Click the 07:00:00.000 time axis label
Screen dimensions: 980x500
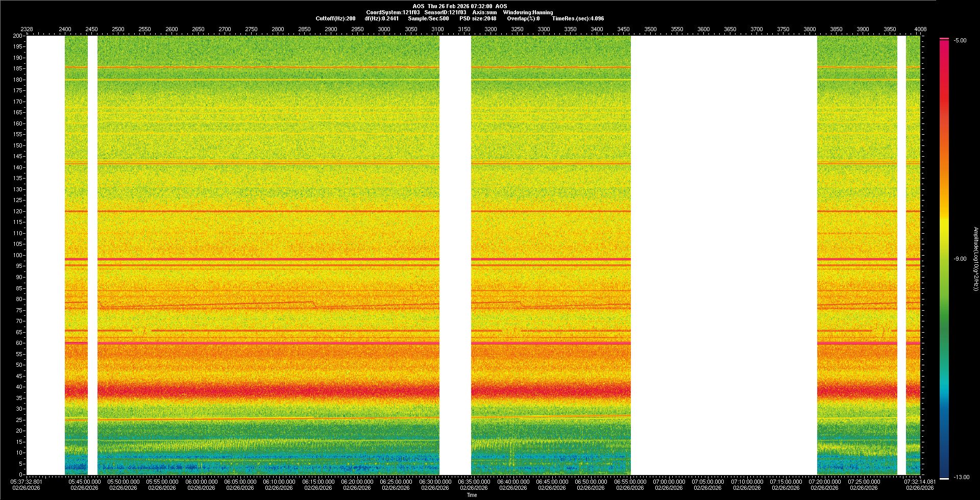point(669,482)
